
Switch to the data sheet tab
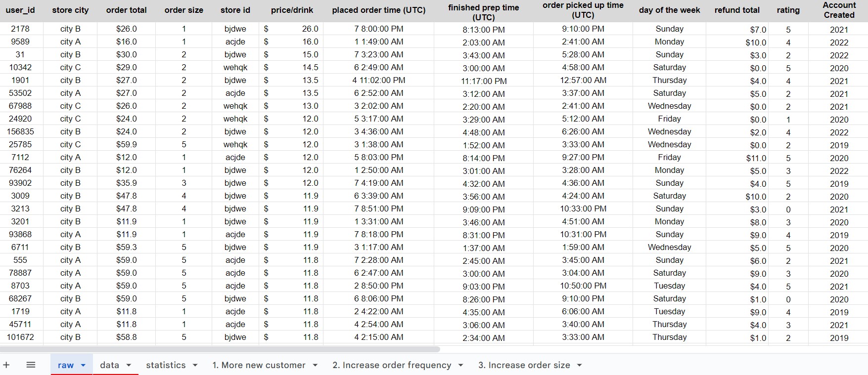pos(109,365)
